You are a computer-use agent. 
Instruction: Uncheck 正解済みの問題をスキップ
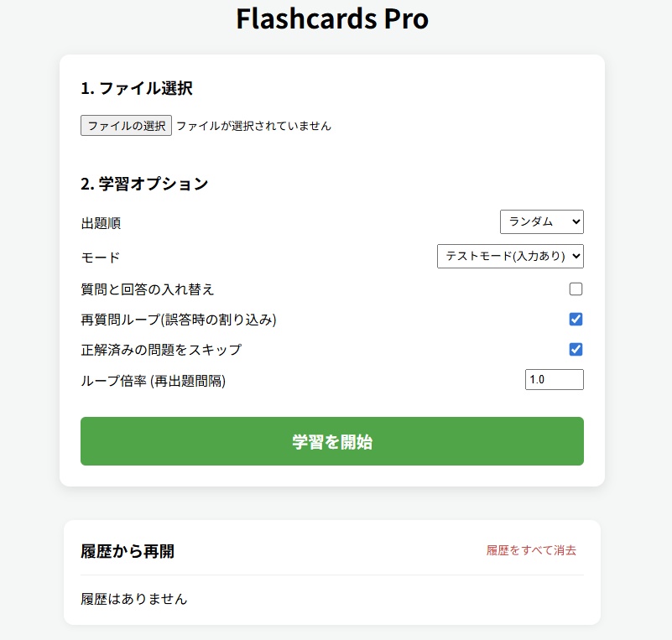[576, 349]
